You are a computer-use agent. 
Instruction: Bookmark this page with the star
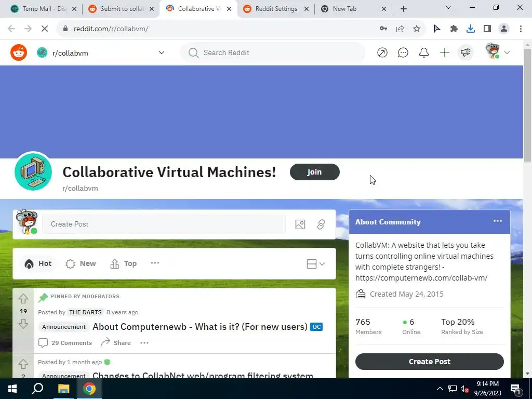tap(417, 29)
